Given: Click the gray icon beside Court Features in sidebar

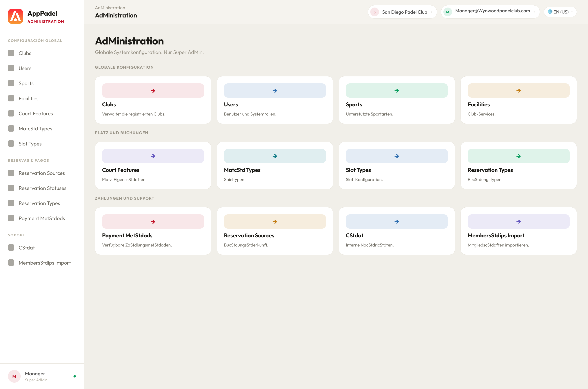Looking at the screenshot, I should (11, 114).
